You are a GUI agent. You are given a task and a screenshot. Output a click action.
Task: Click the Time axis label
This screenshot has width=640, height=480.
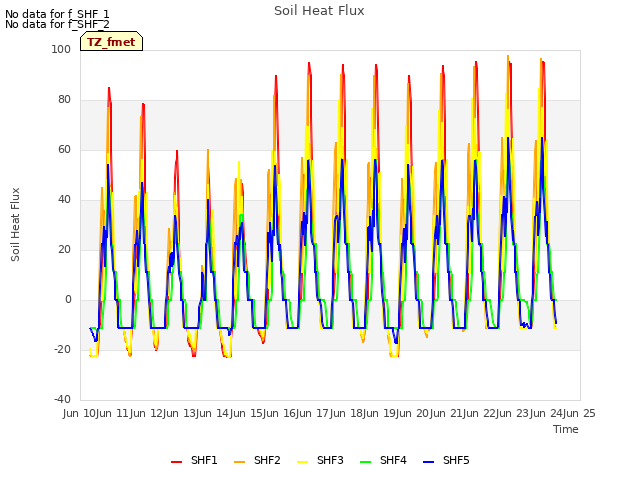click(x=566, y=429)
